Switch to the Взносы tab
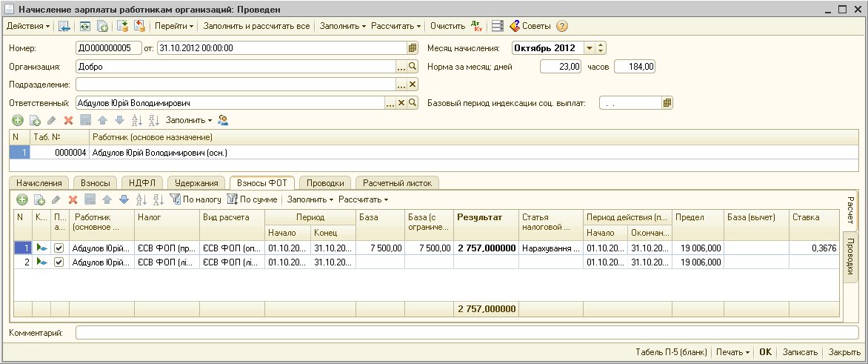The image size is (868, 364). click(x=96, y=183)
